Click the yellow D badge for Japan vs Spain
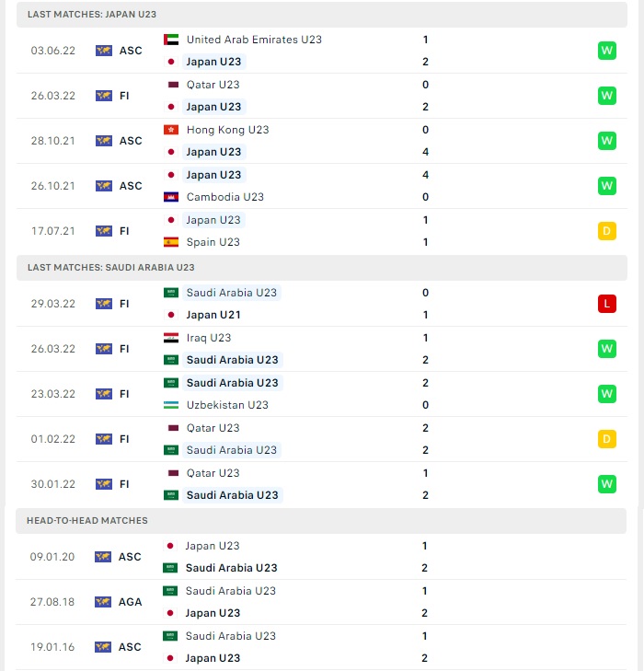644x671 pixels. pos(607,231)
